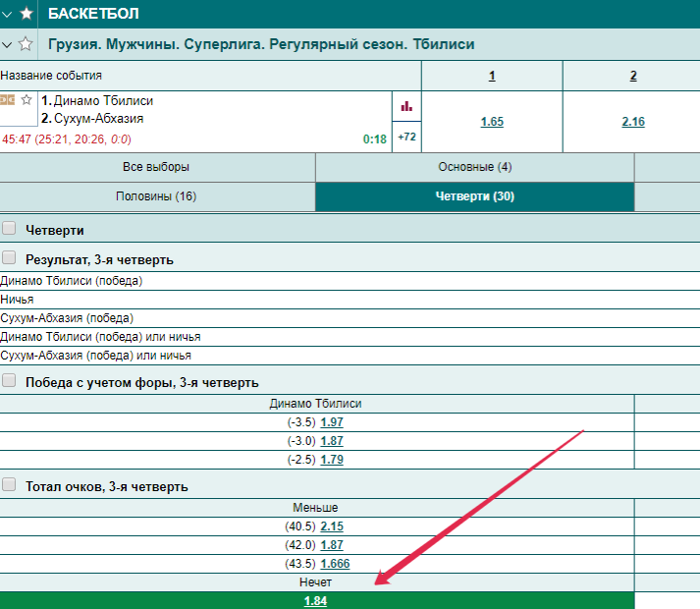
Task: Choose total under (40.5) odds 2.15
Action: tap(332, 526)
